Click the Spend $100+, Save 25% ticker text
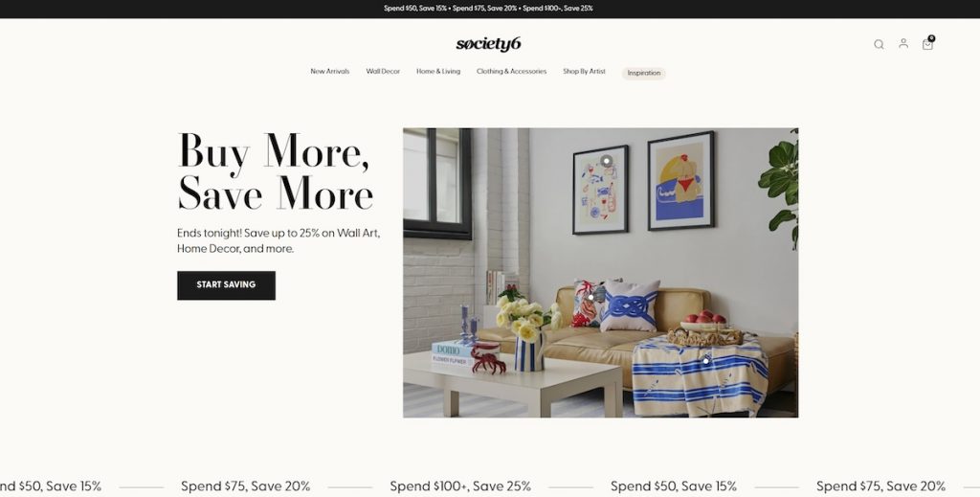This screenshot has width=980, height=497. pos(460,486)
